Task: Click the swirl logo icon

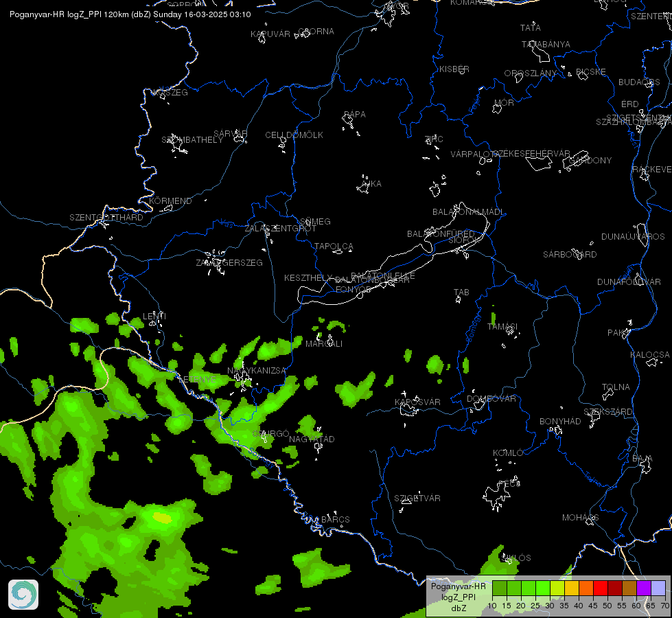Action: click(23, 595)
